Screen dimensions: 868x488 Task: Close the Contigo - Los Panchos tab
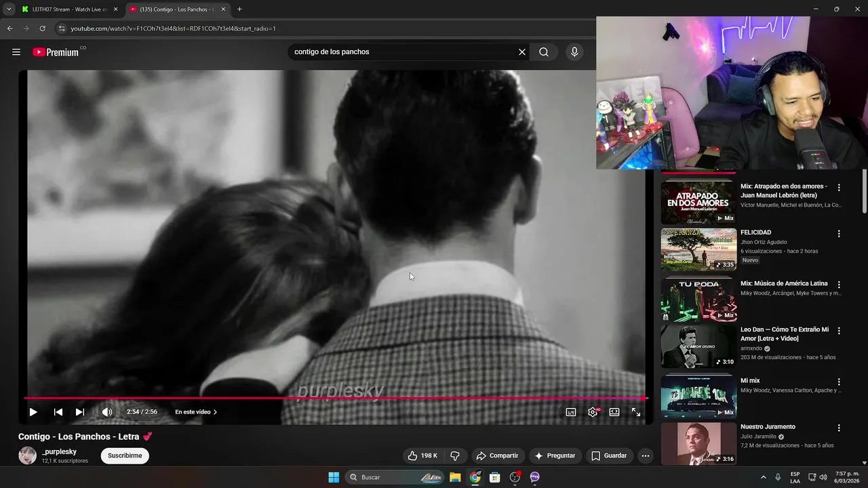(x=224, y=9)
